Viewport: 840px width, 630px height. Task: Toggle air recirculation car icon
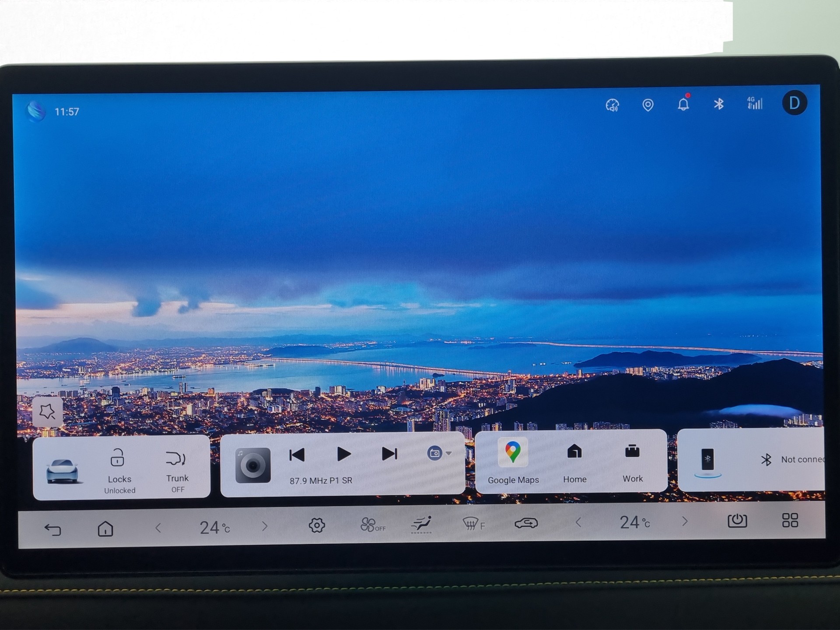point(526,523)
